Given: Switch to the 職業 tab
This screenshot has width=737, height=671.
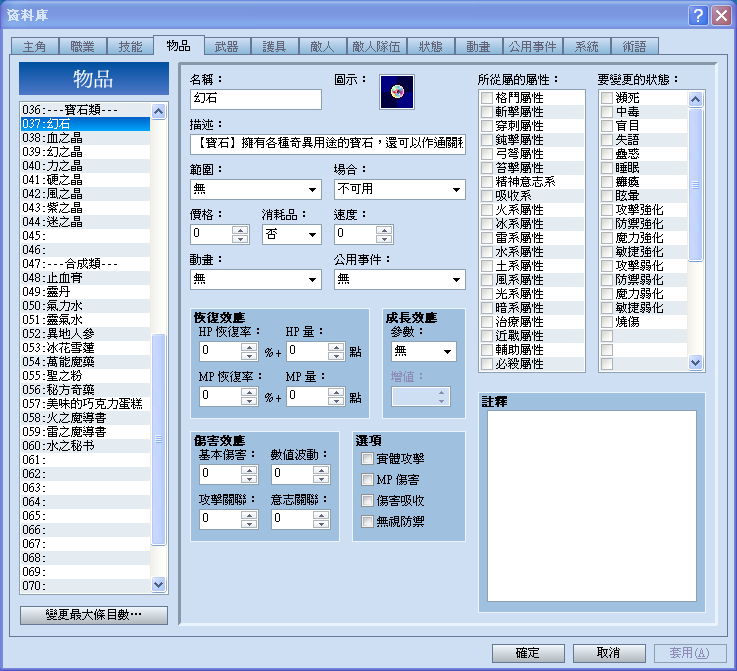Looking at the screenshot, I should coord(82,47).
